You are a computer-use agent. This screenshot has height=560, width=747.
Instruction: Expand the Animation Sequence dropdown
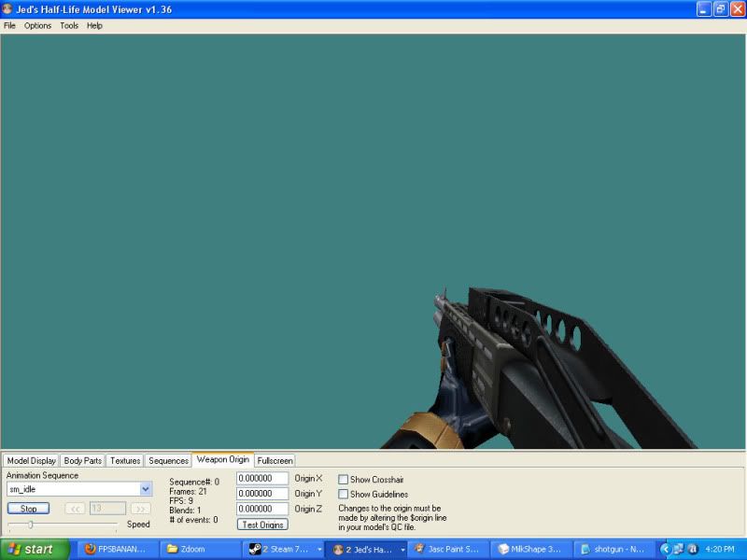(x=146, y=489)
